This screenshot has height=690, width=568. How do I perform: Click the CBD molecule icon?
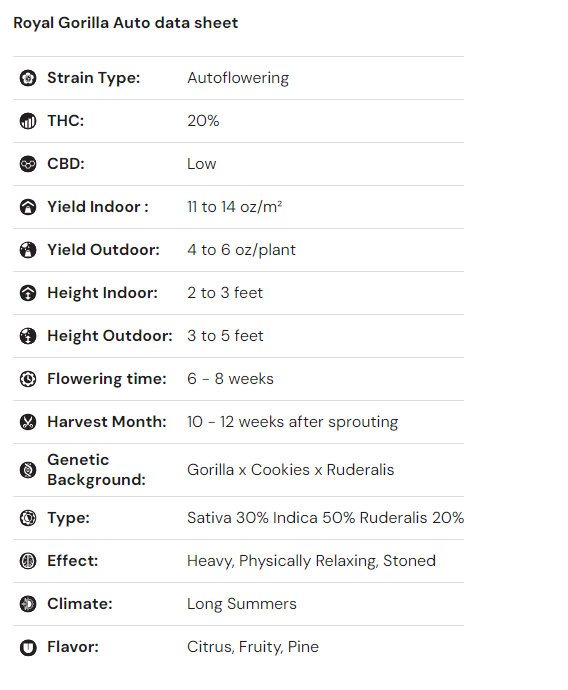28,164
